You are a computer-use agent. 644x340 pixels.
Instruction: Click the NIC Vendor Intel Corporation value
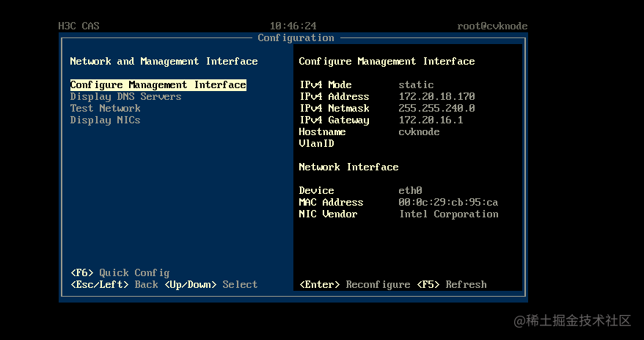coord(448,214)
